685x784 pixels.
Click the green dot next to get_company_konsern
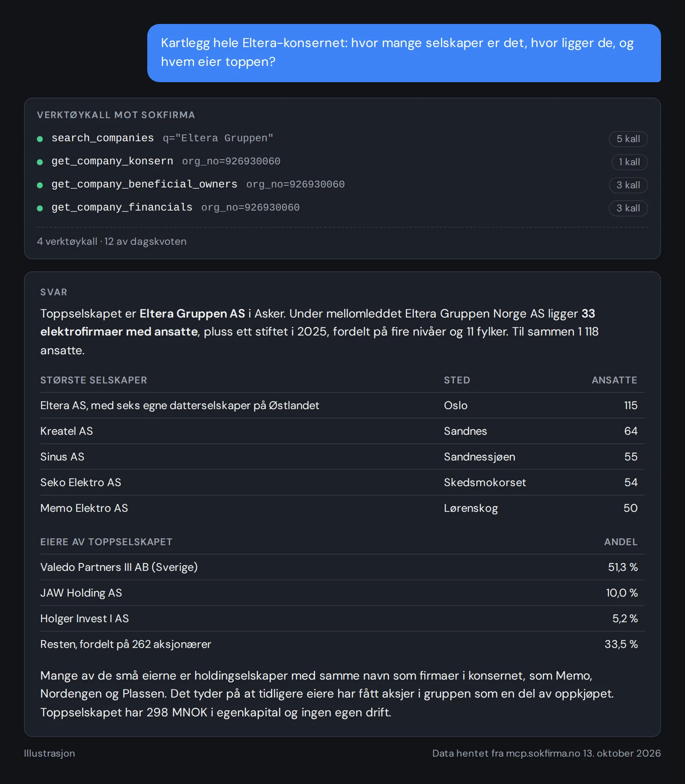point(40,162)
